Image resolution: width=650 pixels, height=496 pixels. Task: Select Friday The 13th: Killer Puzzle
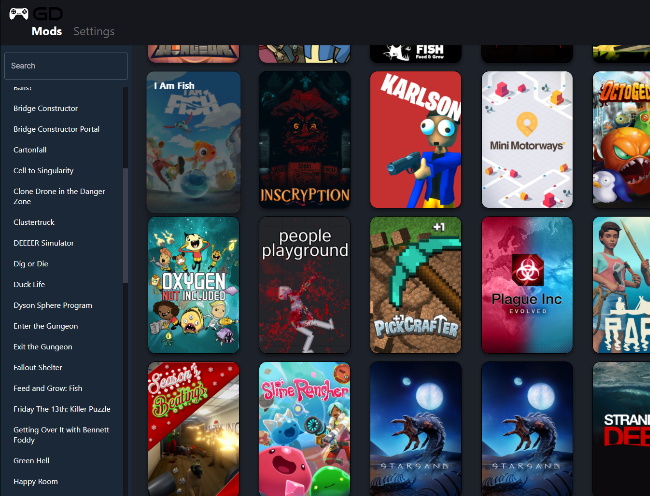(x=62, y=409)
